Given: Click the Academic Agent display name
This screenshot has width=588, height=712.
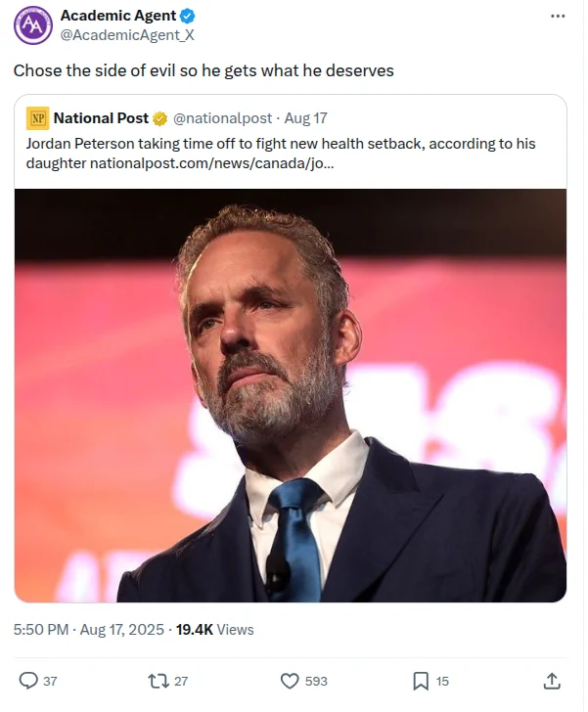Looking at the screenshot, I should [118, 16].
